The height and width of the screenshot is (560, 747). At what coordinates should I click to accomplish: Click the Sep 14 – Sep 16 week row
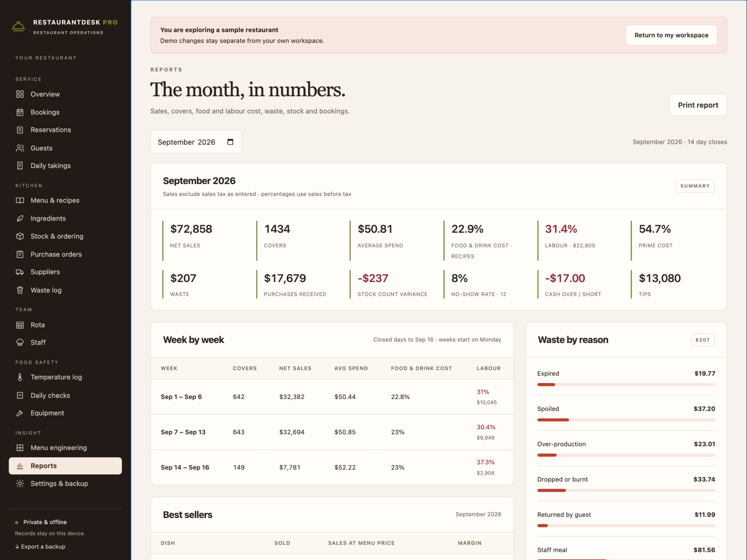coord(332,467)
